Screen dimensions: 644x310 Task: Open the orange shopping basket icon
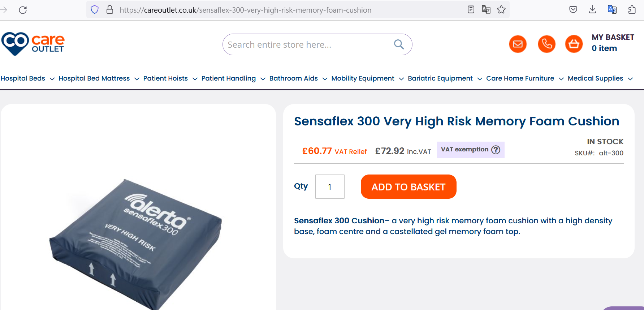pos(574,44)
